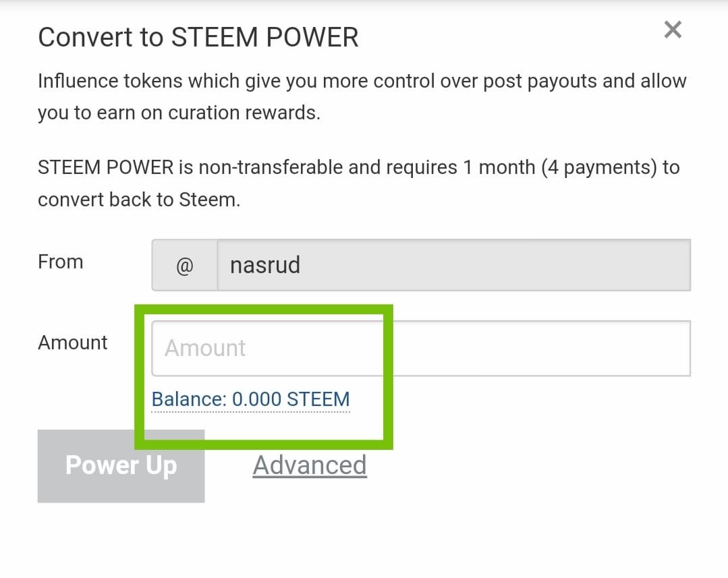Click the Amount label beside the field
This screenshot has height=578, width=728.
[72, 343]
